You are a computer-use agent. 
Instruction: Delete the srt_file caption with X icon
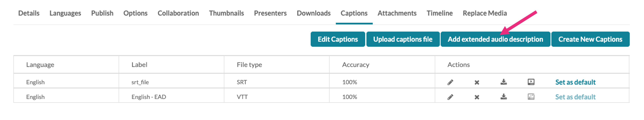[477, 82]
